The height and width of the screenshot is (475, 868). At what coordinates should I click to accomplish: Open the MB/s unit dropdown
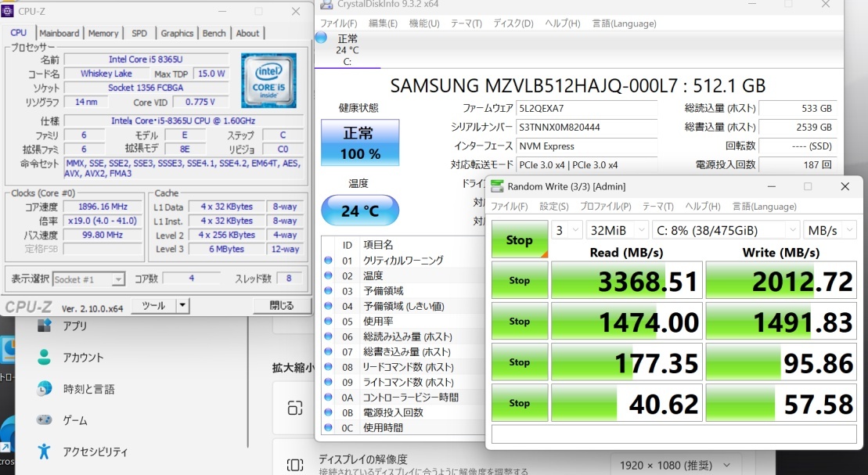830,230
